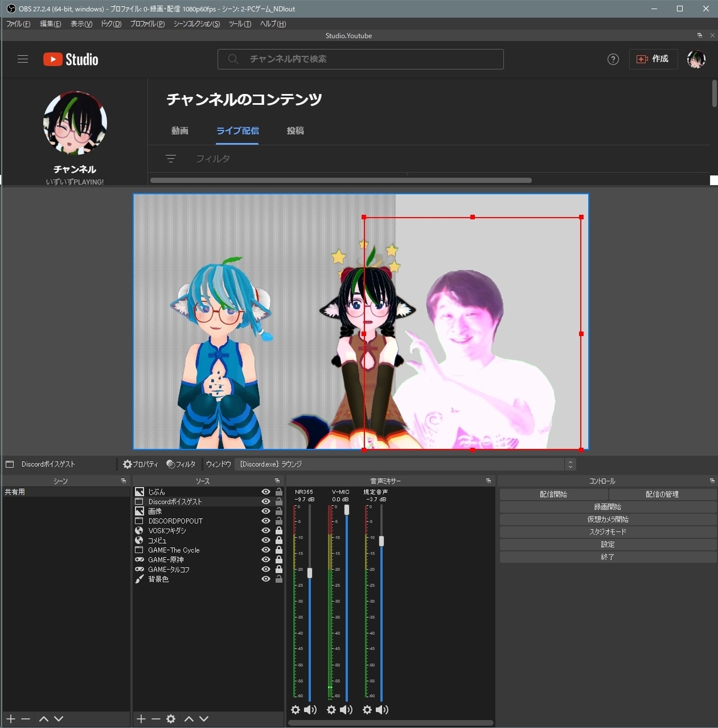718x728 pixels.
Task: Open the プロファイル menu
Action: [147, 24]
